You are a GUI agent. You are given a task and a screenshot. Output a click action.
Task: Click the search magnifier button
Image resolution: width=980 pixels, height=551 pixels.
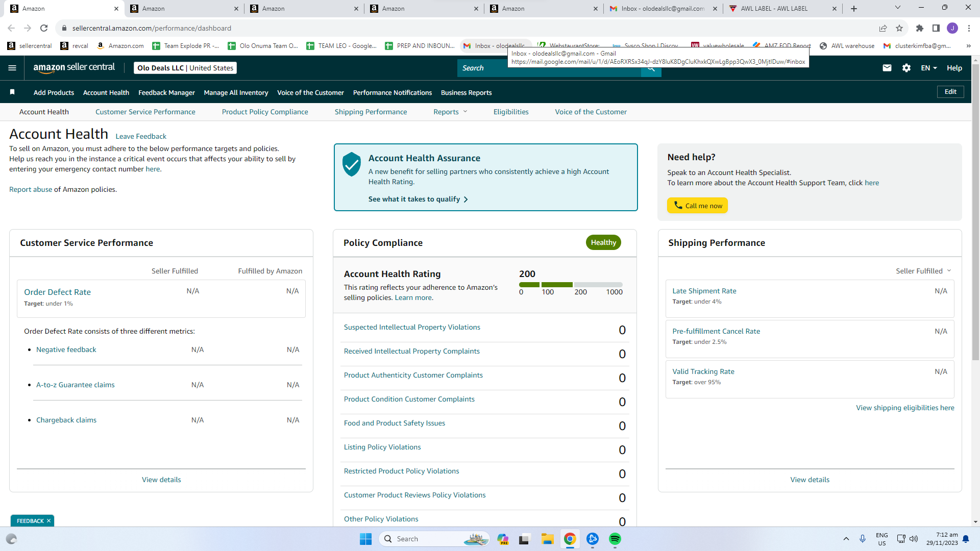pos(651,68)
